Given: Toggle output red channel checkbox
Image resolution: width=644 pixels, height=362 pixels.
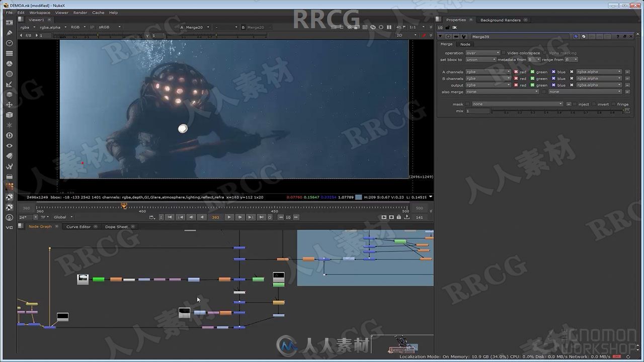Looking at the screenshot, I should point(516,85).
